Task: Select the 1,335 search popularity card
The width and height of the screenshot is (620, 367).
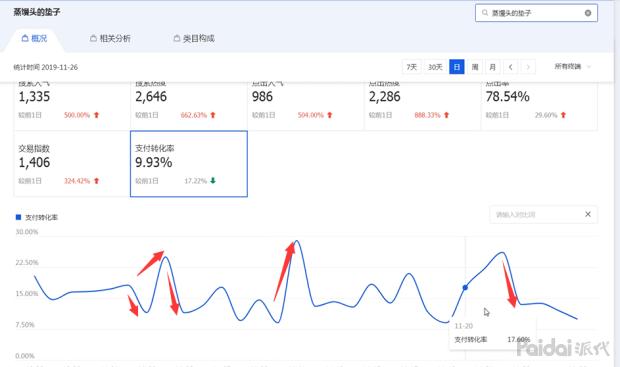Action: [72, 106]
